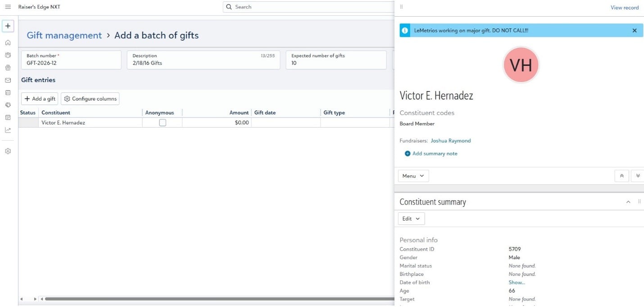Open the Gifts icon in the sidebar

[8, 67]
